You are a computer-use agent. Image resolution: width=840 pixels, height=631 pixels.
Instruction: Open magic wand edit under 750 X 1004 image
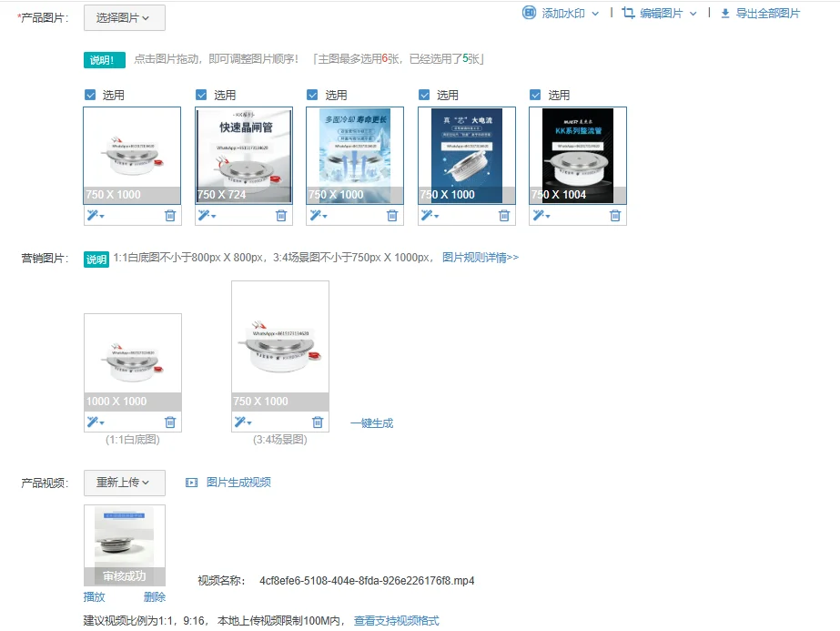tap(541, 216)
